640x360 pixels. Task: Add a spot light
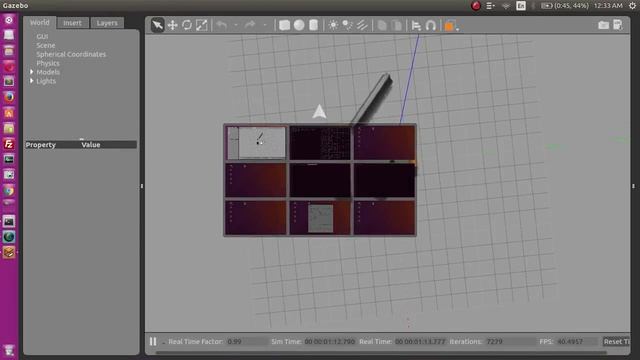pos(347,25)
